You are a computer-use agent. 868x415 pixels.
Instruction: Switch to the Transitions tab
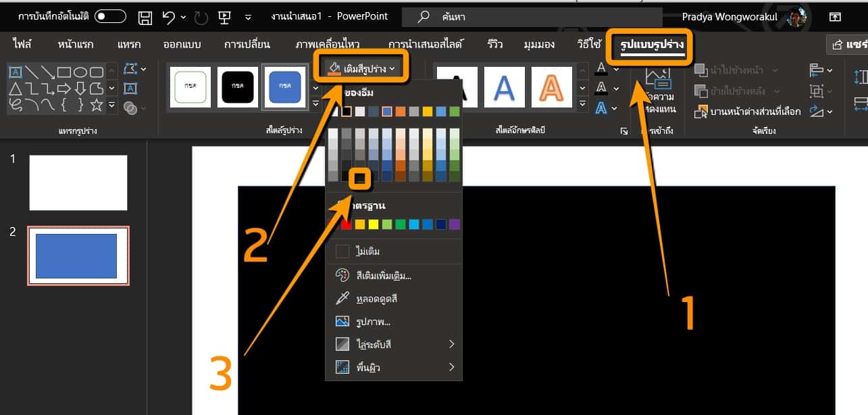click(x=247, y=45)
